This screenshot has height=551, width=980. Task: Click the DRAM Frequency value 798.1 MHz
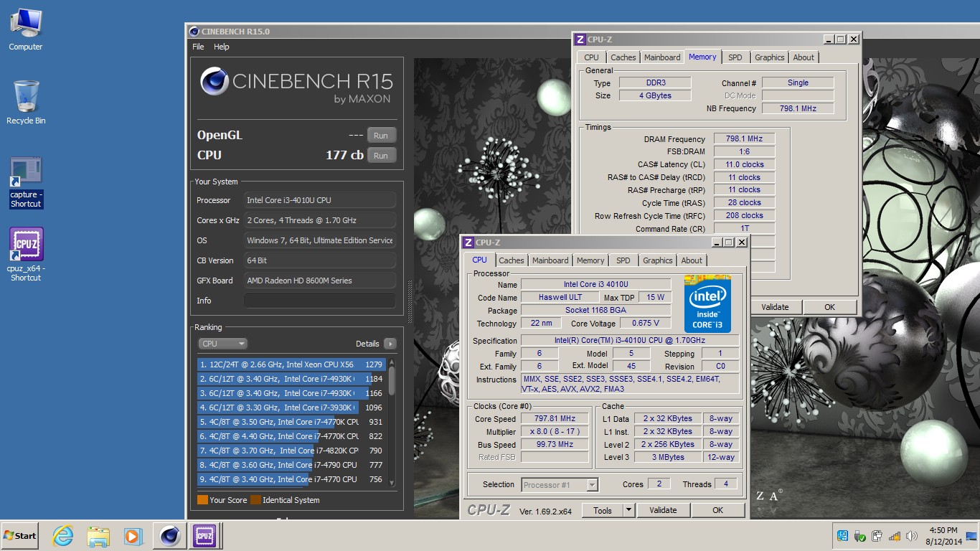pyautogui.click(x=744, y=139)
